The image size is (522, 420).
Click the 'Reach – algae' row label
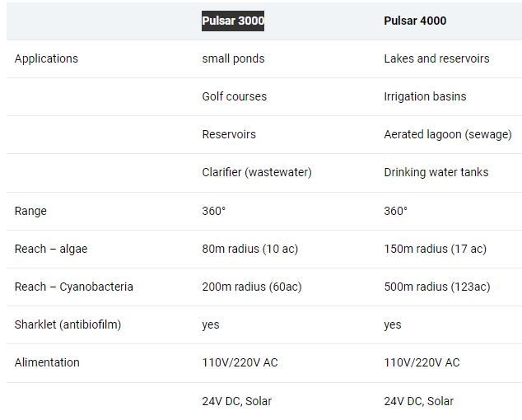[50, 249]
